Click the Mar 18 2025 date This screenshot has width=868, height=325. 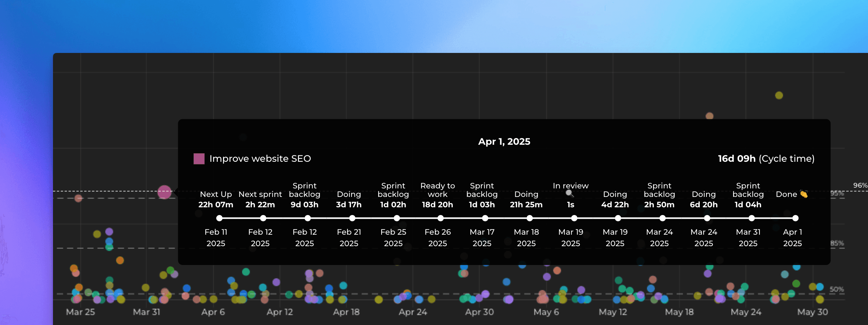(x=526, y=238)
